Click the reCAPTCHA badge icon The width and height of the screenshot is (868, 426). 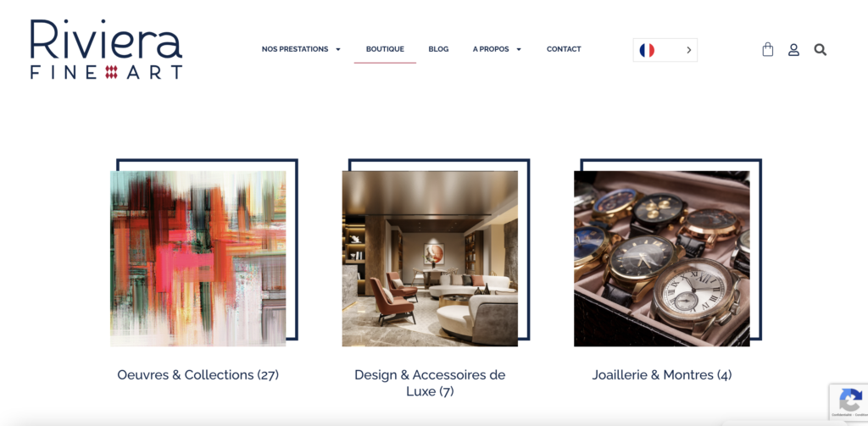tap(850, 400)
